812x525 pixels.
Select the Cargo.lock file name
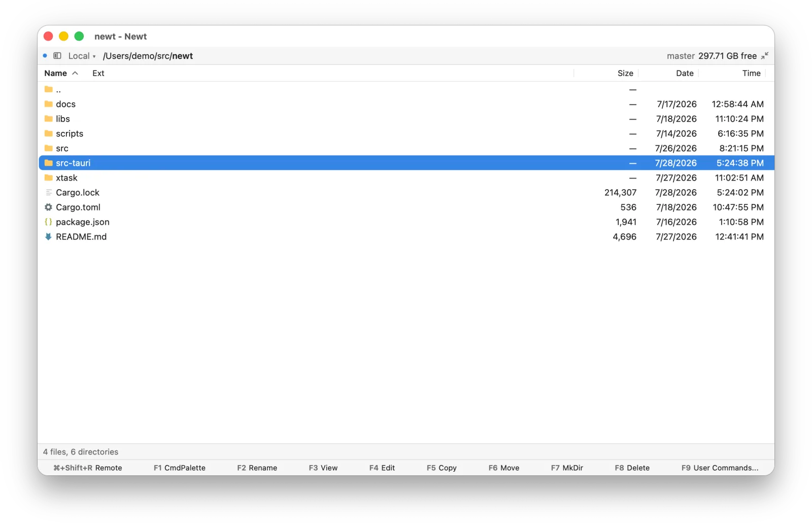78,192
